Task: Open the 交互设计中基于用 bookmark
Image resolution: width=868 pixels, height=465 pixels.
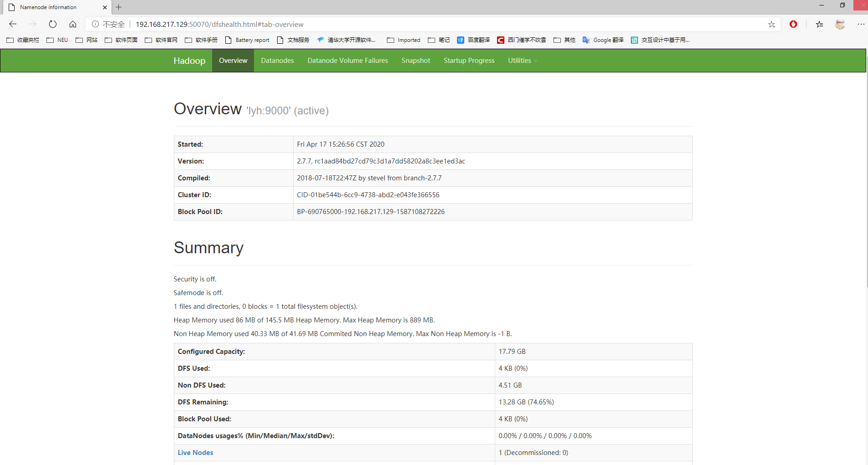Action: click(660, 40)
